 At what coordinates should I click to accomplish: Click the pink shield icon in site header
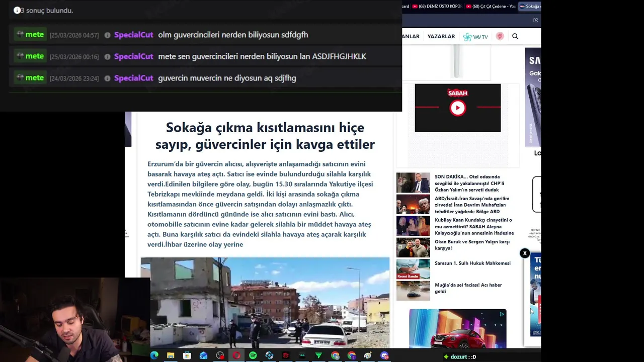pos(500,36)
